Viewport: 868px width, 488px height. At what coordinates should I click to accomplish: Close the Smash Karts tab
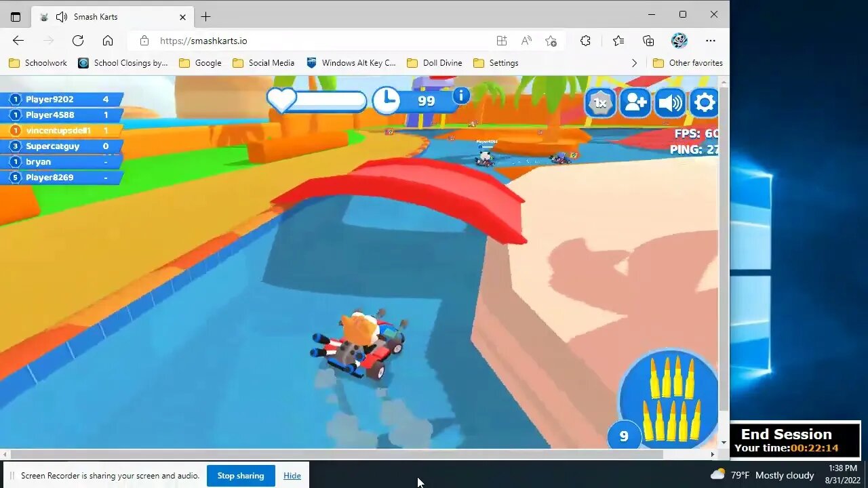[x=182, y=17]
